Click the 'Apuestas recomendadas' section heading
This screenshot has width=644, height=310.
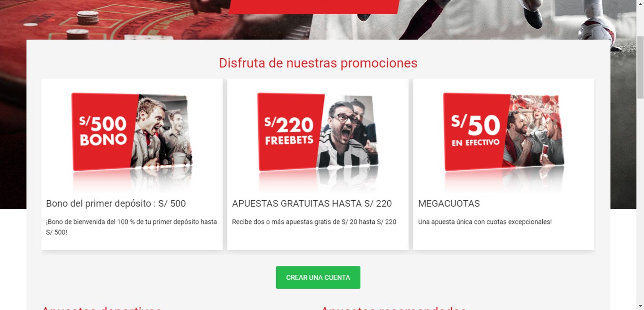(x=394, y=308)
